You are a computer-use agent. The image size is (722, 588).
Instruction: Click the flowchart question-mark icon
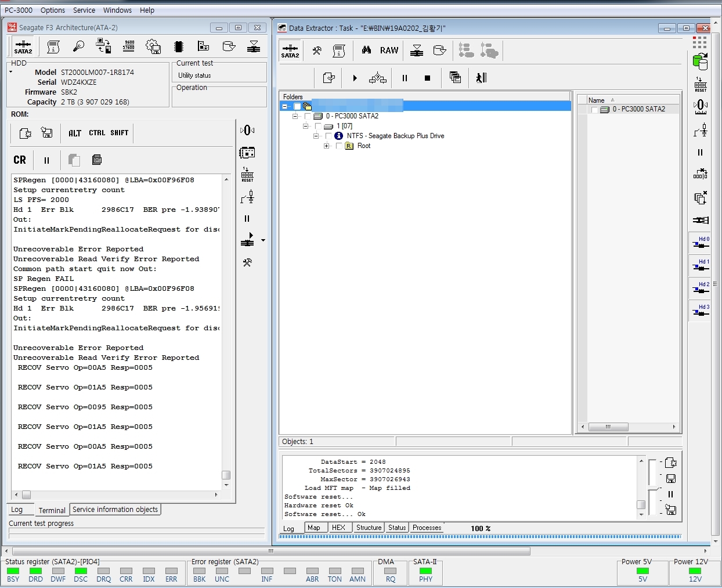point(378,78)
